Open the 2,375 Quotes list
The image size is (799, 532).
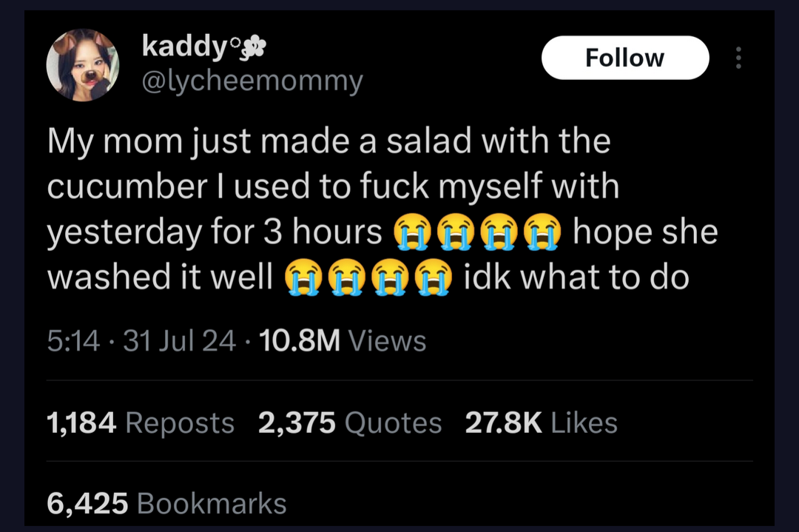pos(350,423)
